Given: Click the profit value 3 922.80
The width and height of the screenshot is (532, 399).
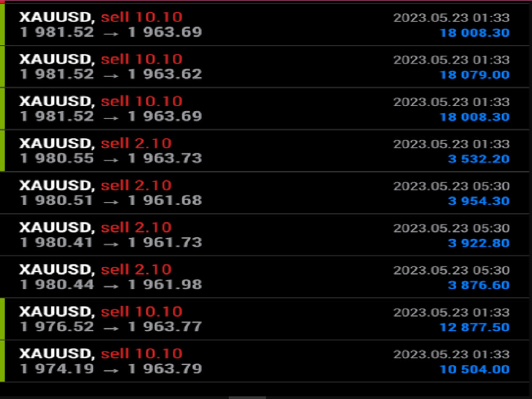Looking at the screenshot, I should [479, 243].
